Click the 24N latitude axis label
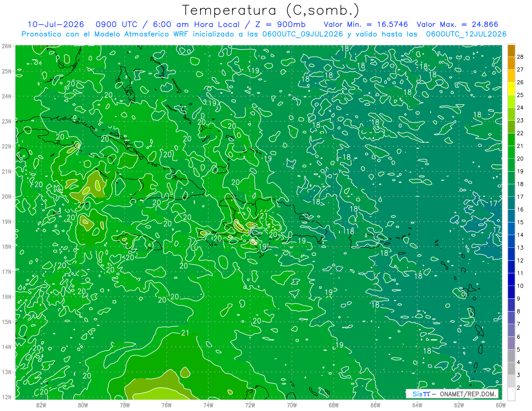This screenshot has height=411, width=532. [6, 96]
